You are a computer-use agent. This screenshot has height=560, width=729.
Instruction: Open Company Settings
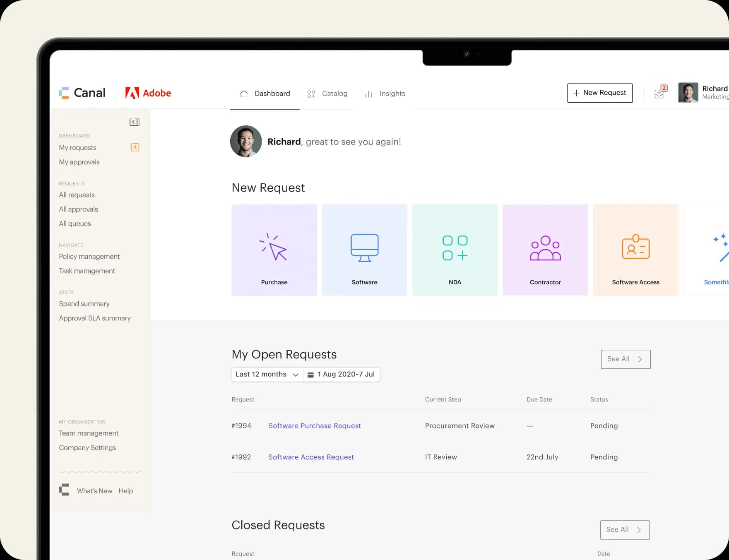87,448
